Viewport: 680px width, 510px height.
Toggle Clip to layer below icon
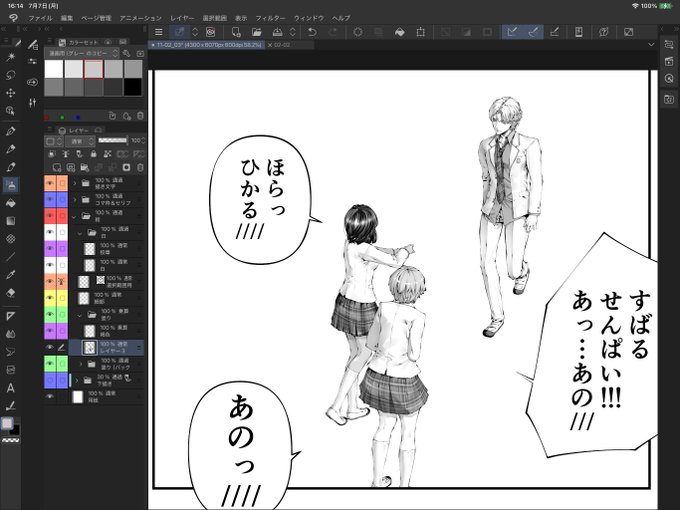(x=52, y=154)
